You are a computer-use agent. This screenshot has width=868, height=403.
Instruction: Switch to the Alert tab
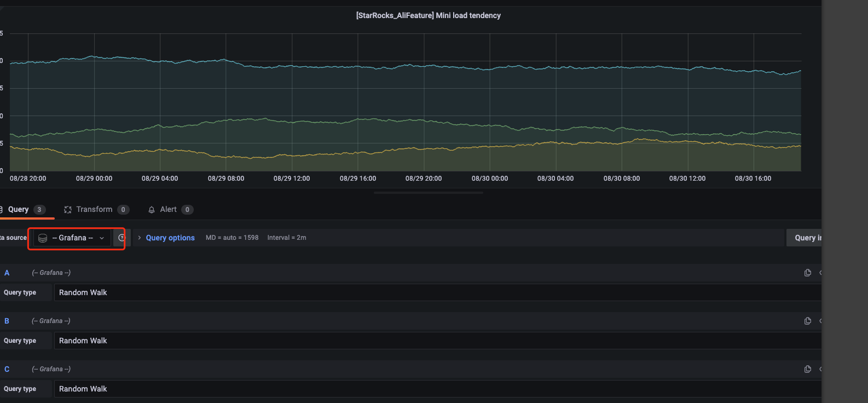pos(168,209)
